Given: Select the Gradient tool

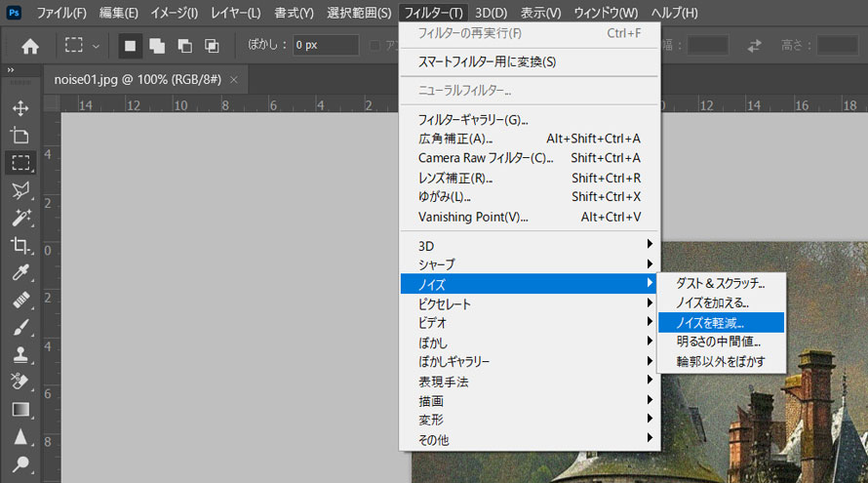Looking at the screenshot, I should pos(20,410).
